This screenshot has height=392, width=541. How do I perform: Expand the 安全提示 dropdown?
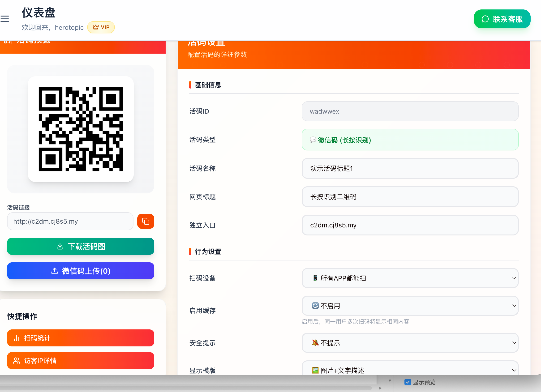pos(410,343)
